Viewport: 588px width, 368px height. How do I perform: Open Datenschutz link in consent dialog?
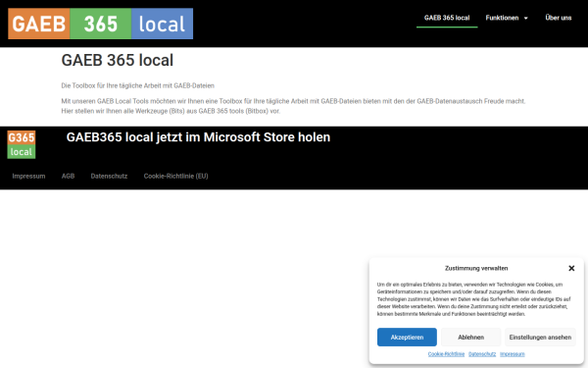(482, 354)
